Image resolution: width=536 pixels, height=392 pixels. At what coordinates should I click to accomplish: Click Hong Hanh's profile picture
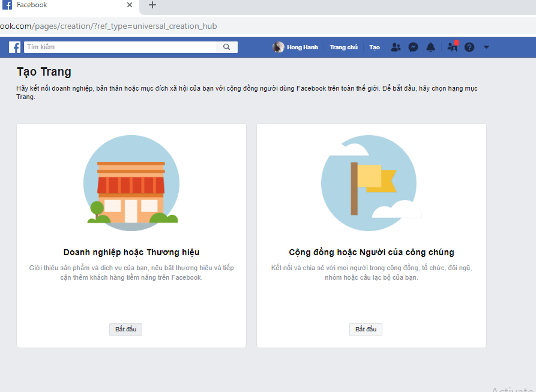[279, 47]
